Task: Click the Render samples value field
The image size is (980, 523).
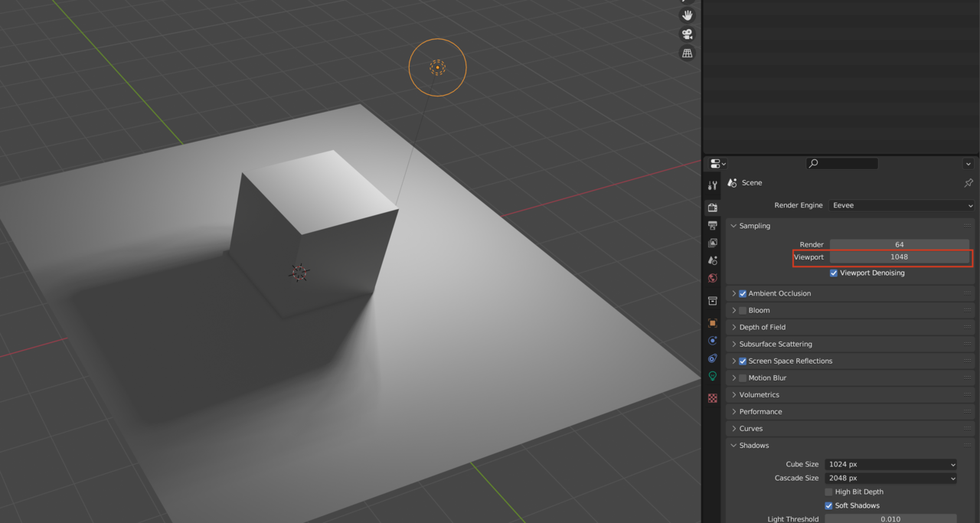Action: tap(899, 245)
